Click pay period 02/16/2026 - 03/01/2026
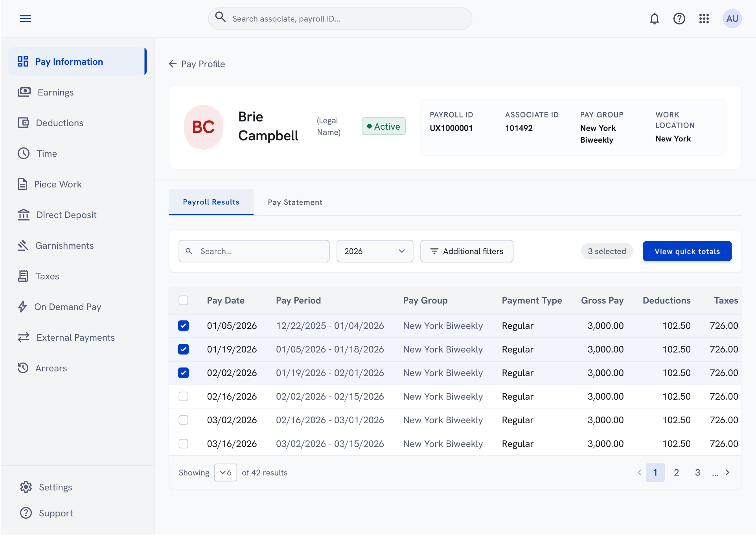This screenshot has height=536, width=756. pyautogui.click(x=330, y=420)
